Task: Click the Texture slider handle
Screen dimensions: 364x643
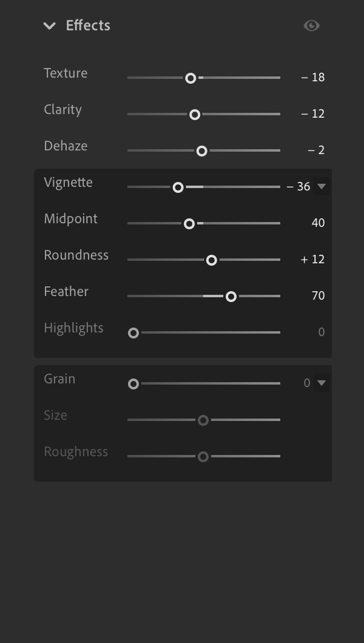Action: 190,78
